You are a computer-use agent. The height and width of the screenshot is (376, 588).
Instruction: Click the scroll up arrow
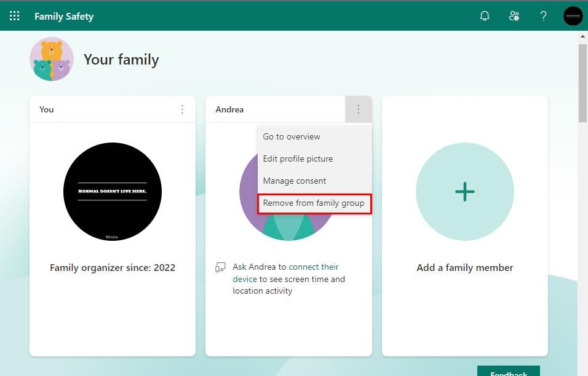pyautogui.click(x=582, y=36)
